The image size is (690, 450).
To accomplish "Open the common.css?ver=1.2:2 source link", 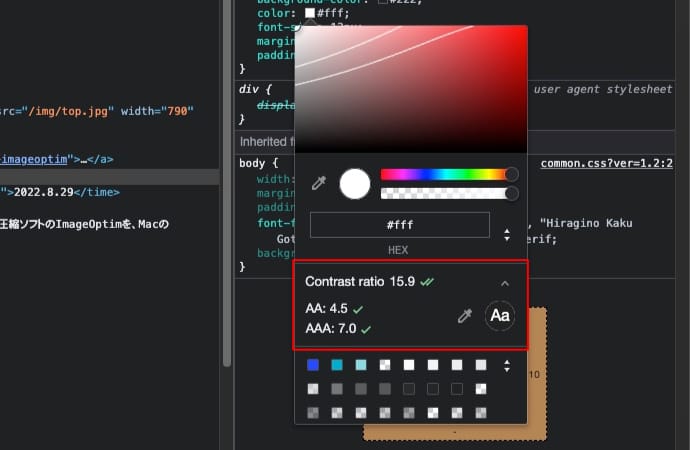I will coord(606,163).
